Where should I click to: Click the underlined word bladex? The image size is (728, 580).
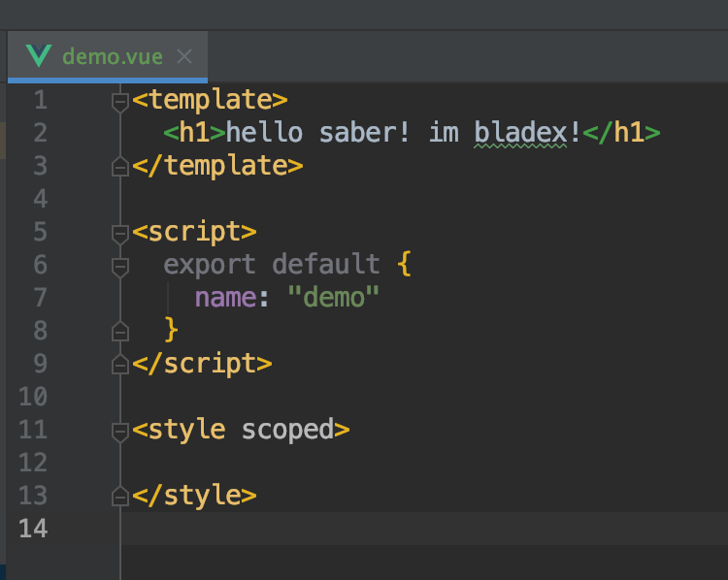[520, 133]
